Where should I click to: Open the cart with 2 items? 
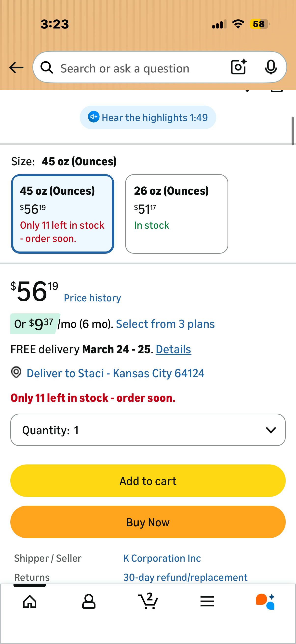click(x=148, y=601)
